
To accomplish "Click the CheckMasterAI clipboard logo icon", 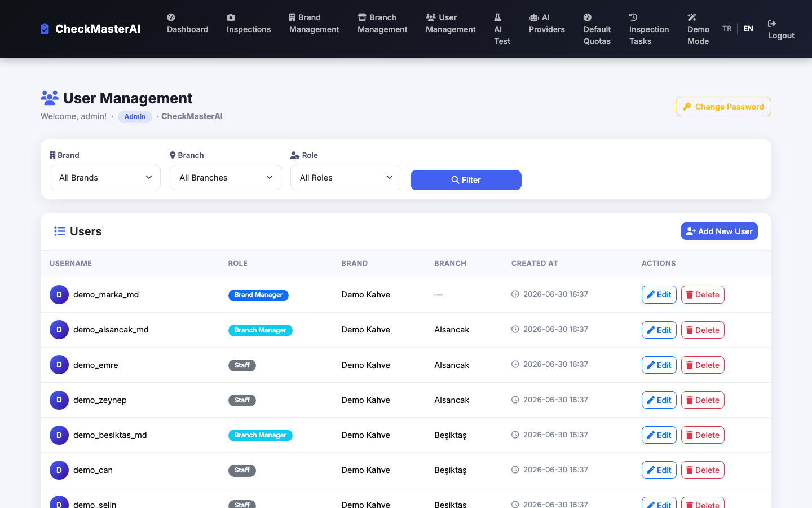I will [x=45, y=29].
